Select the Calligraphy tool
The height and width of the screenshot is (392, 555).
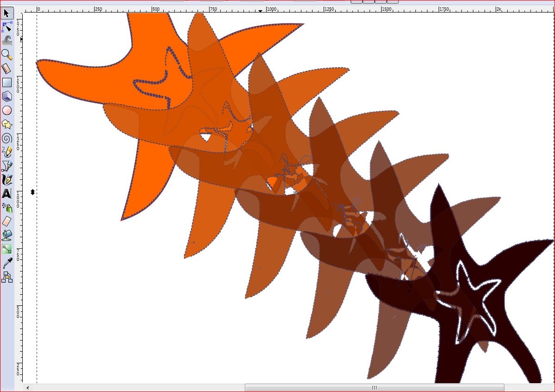[7, 180]
